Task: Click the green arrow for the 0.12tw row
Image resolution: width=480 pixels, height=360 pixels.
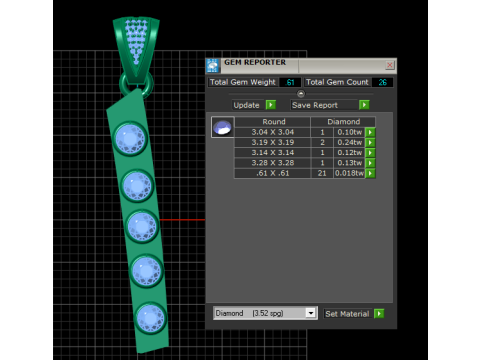Action: pos(370,153)
